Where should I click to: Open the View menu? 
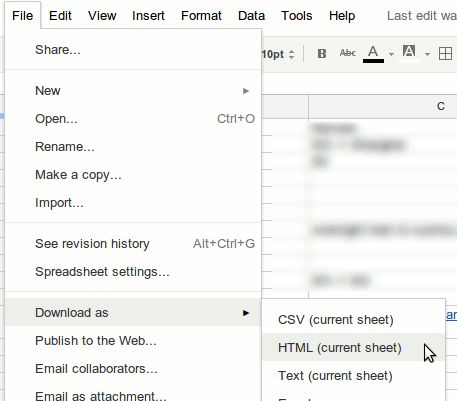[x=102, y=16]
